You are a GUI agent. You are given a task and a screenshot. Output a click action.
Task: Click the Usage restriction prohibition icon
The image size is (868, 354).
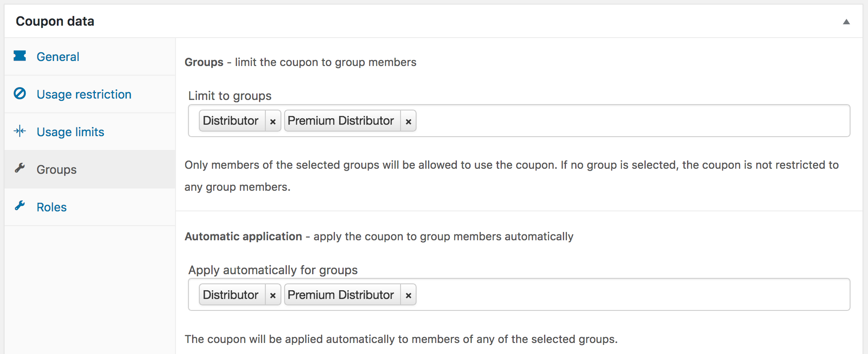click(20, 94)
